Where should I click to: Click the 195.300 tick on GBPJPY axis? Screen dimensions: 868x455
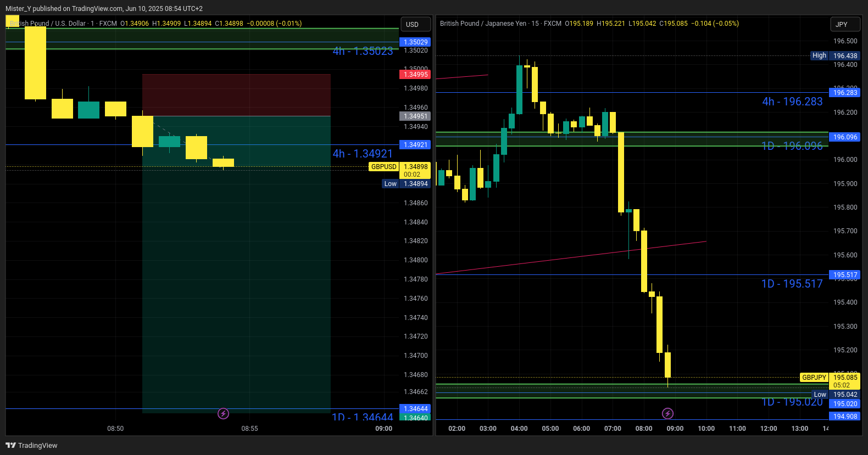coord(845,327)
